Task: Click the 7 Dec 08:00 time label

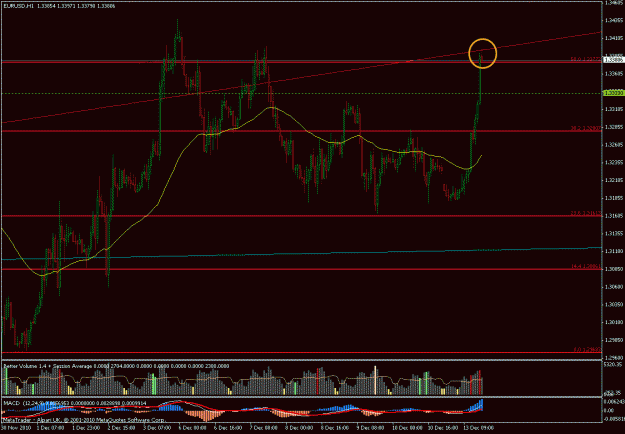Action: (x=263, y=427)
